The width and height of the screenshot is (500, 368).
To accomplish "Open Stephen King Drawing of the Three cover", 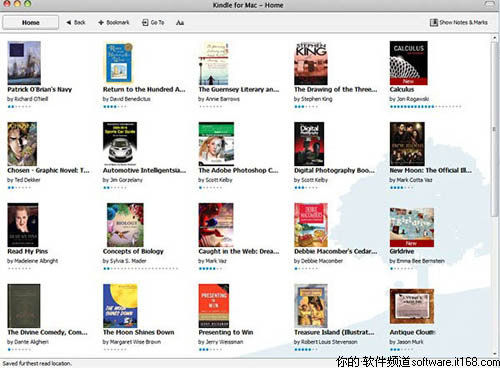I will pyautogui.click(x=311, y=63).
